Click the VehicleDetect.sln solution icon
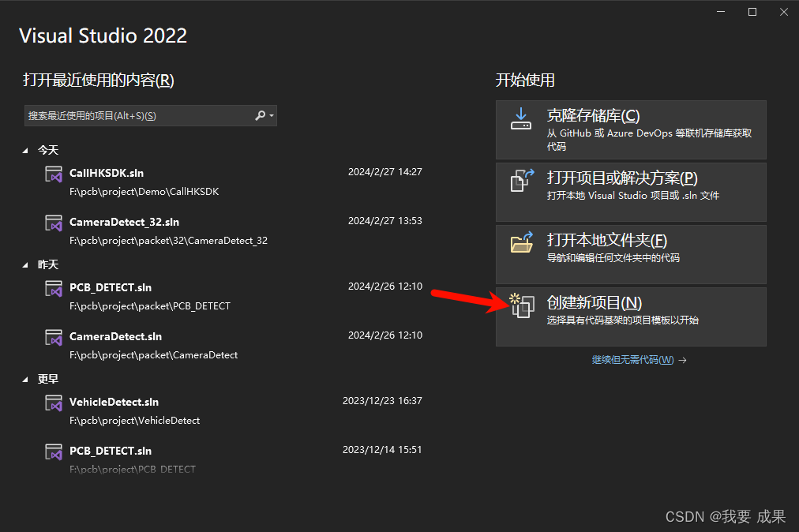This screenshot has height=532, width=799. coord(54,403)
